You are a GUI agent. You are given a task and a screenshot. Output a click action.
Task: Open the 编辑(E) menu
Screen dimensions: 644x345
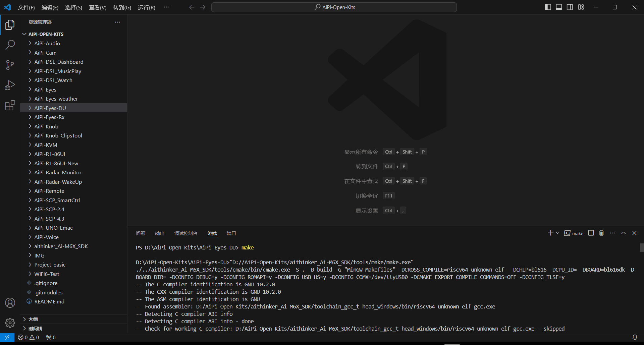click(x=50, y=7)
